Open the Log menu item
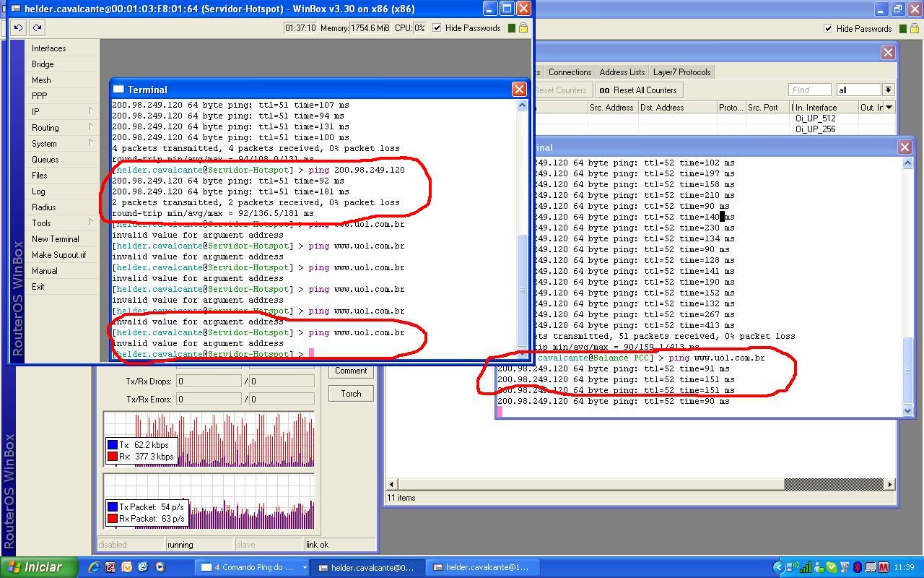 38,191
